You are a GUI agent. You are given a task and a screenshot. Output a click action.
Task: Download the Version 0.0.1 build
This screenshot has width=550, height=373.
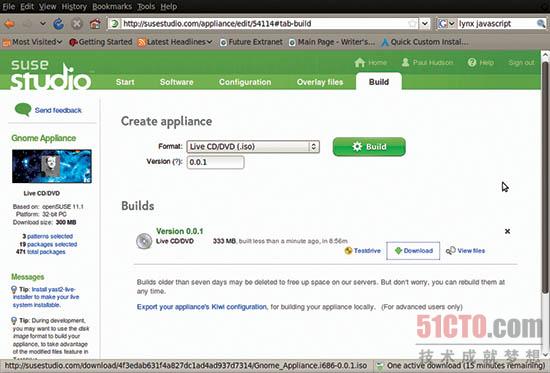pos(413,251)
